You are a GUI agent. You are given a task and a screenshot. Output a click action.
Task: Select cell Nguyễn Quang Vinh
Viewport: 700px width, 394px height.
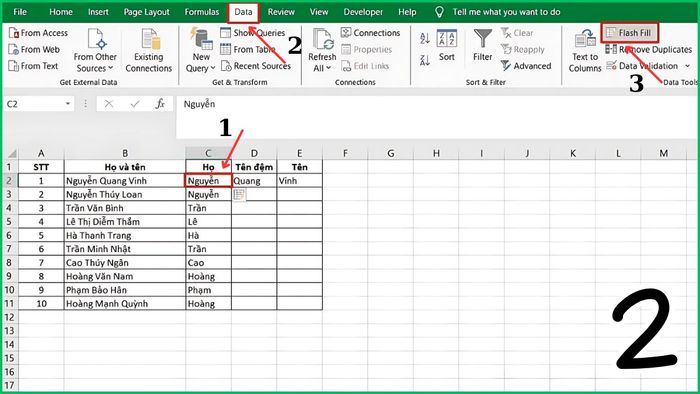click(x=125, y=181)
